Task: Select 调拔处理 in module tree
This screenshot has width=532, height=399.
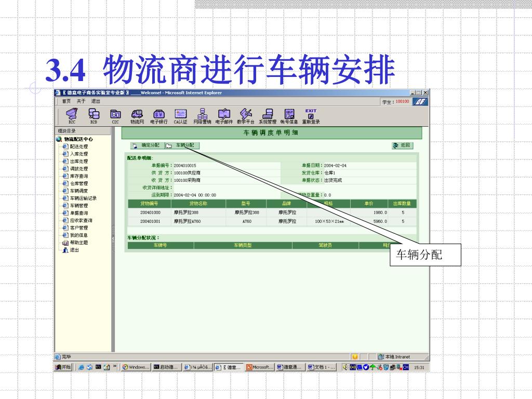Action: [x=79, y=169]
